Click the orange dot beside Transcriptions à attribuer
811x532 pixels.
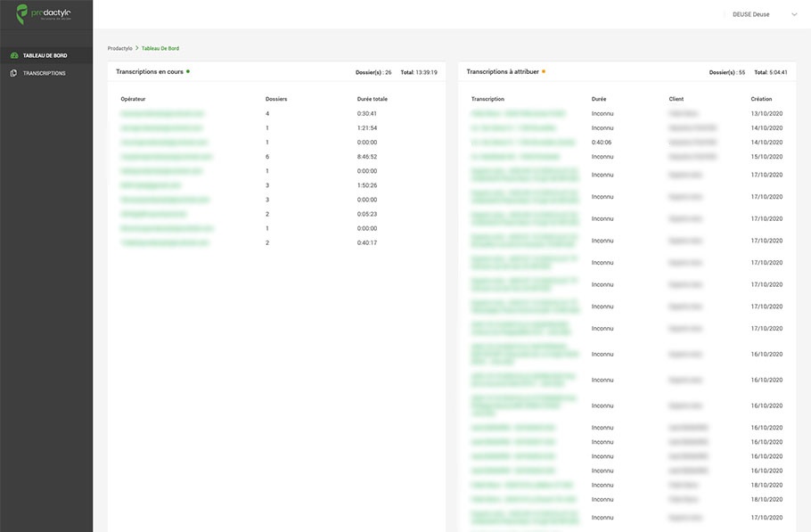544,71
